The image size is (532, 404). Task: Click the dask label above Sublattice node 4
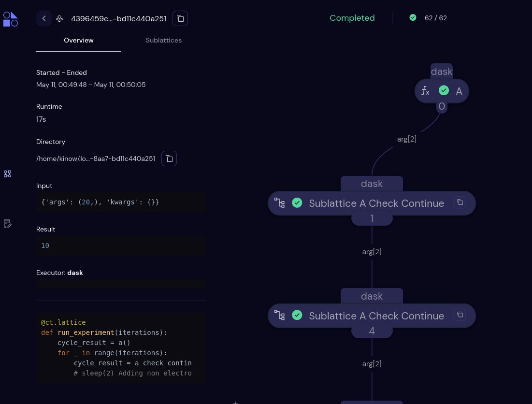click(372, 296)
